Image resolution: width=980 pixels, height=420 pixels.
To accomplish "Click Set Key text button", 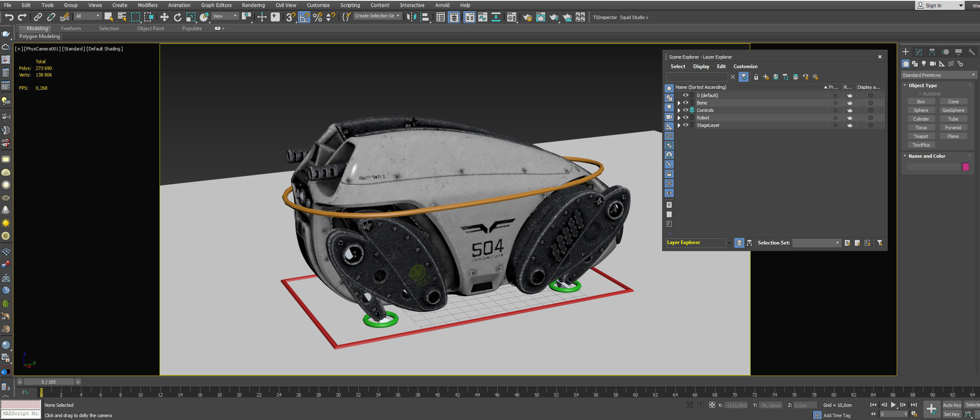I will [x=952, y=414].
